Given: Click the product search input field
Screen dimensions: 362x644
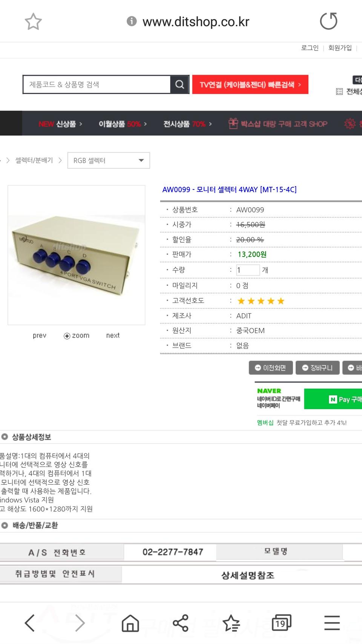Looking at the screenshot, I should point(97,84).
